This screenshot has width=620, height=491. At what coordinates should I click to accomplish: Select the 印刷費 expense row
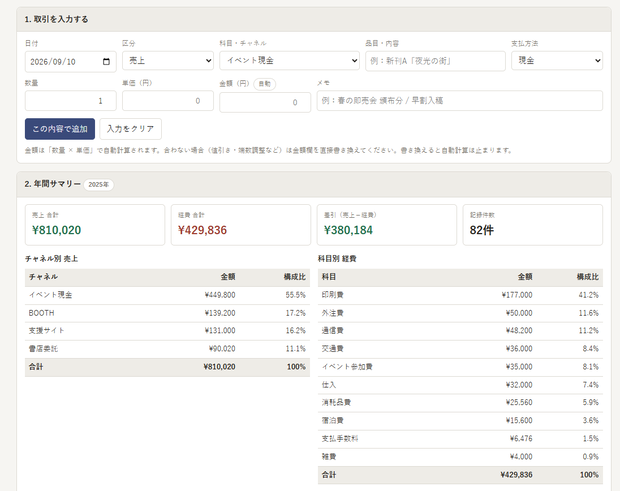coord(460,295)
